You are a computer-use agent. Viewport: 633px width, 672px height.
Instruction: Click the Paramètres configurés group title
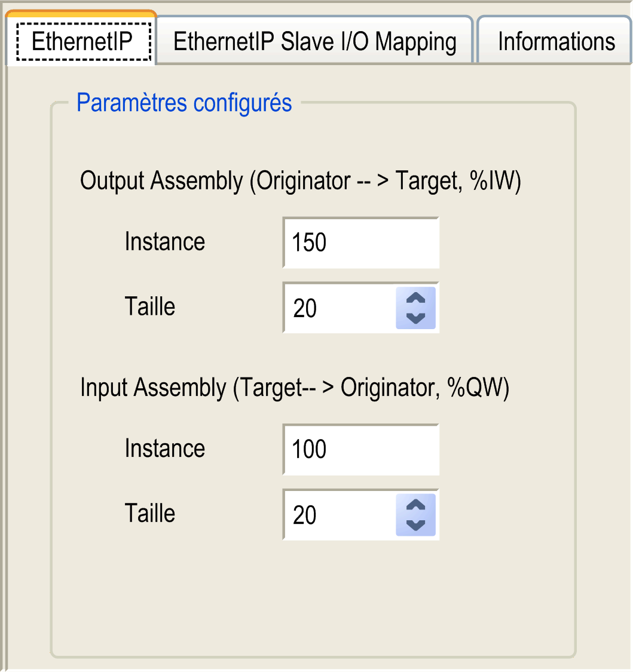[185, 103]
